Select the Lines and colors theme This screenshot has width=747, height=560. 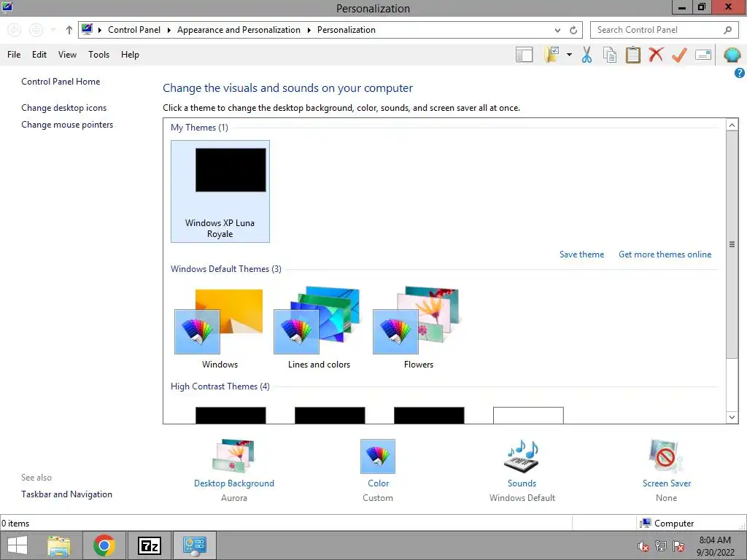[319, 328]
